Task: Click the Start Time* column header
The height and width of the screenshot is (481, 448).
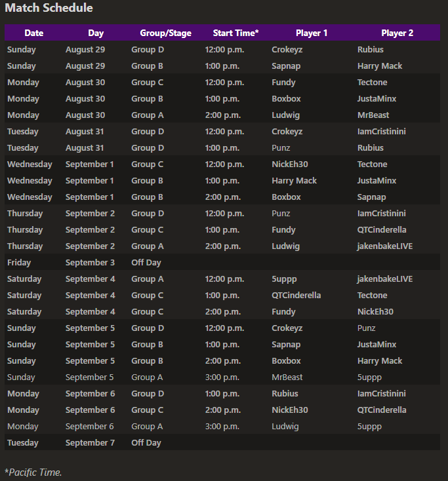Action: (x=235, y=33)
